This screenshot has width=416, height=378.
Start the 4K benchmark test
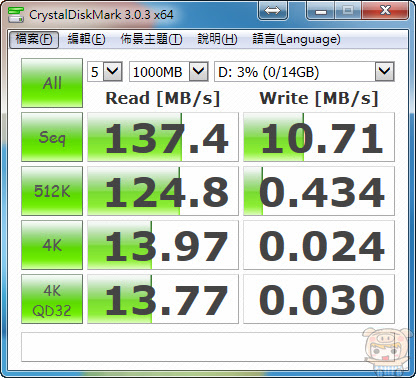(x=52, y=245)
